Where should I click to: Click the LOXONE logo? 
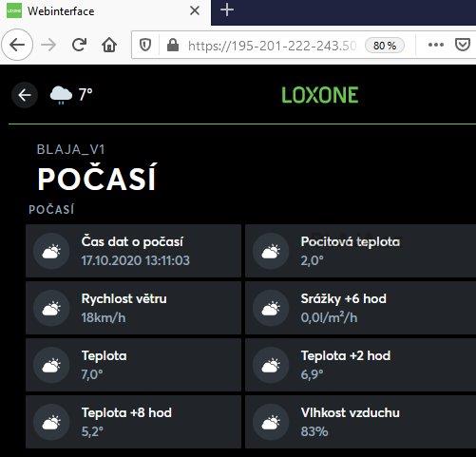tap(320, 95)
